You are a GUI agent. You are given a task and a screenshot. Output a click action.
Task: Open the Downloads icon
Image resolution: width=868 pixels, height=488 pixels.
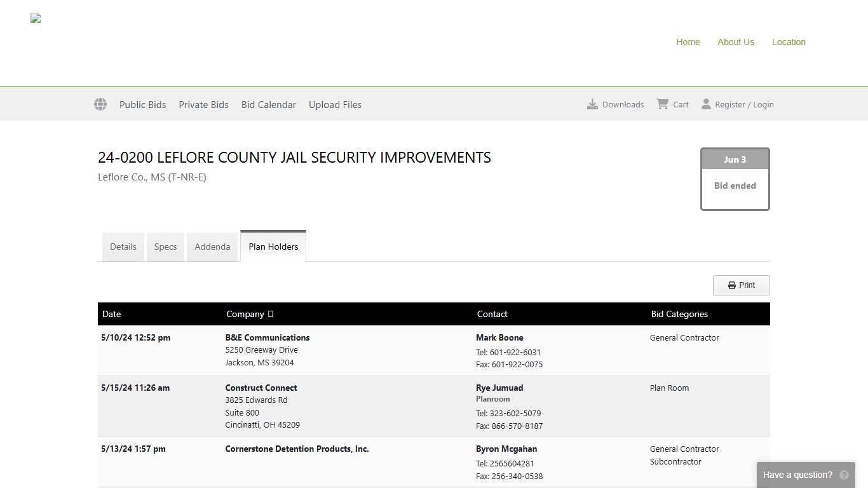click(593, 104)
